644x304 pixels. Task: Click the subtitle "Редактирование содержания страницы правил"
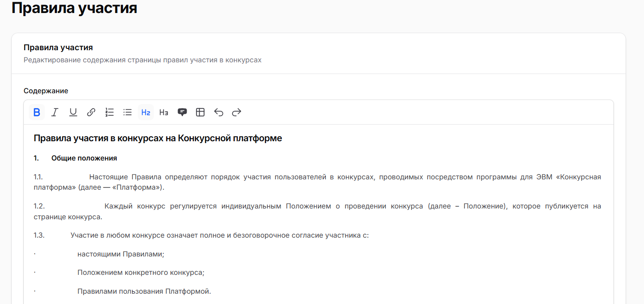click(143, 60)
